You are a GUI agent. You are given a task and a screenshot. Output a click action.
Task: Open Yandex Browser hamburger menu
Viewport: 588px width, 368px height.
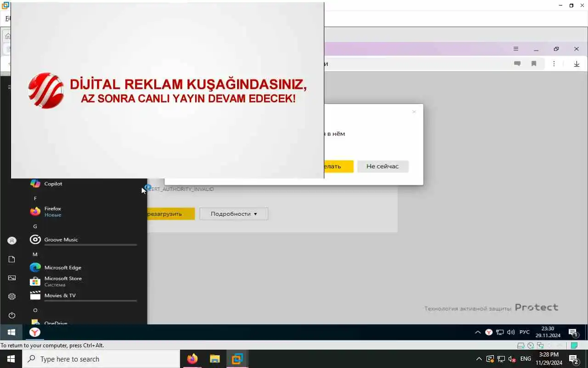516,49
